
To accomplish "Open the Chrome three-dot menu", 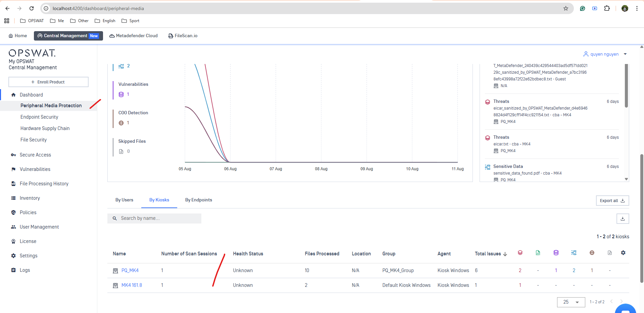I will pos(637,8).
